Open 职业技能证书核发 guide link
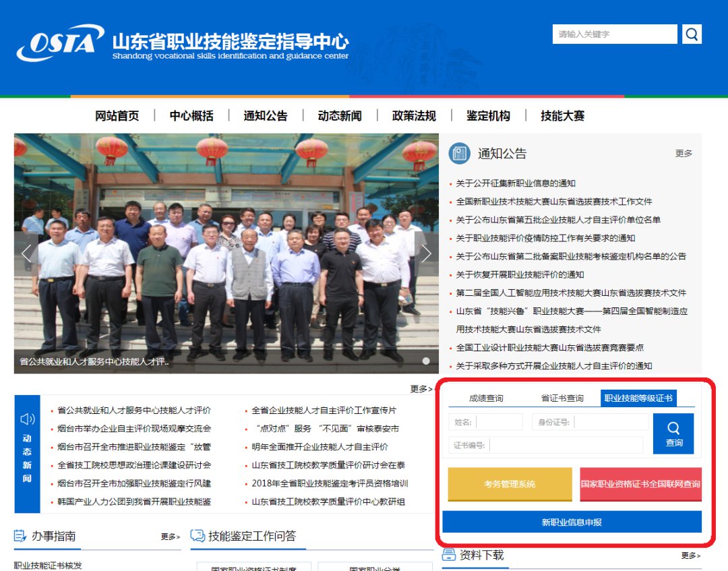Screen dimensions: 728x571 click(48, 566)
